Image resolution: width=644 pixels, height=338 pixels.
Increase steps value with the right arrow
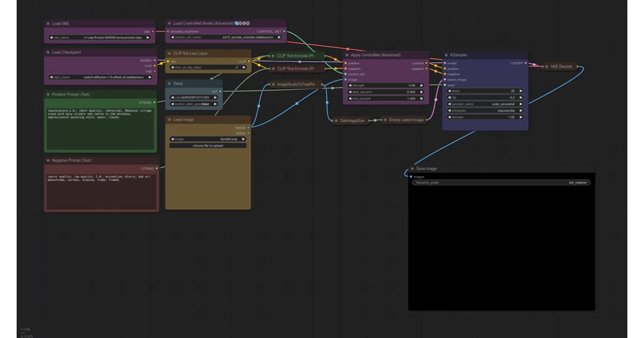pos(521,91)
